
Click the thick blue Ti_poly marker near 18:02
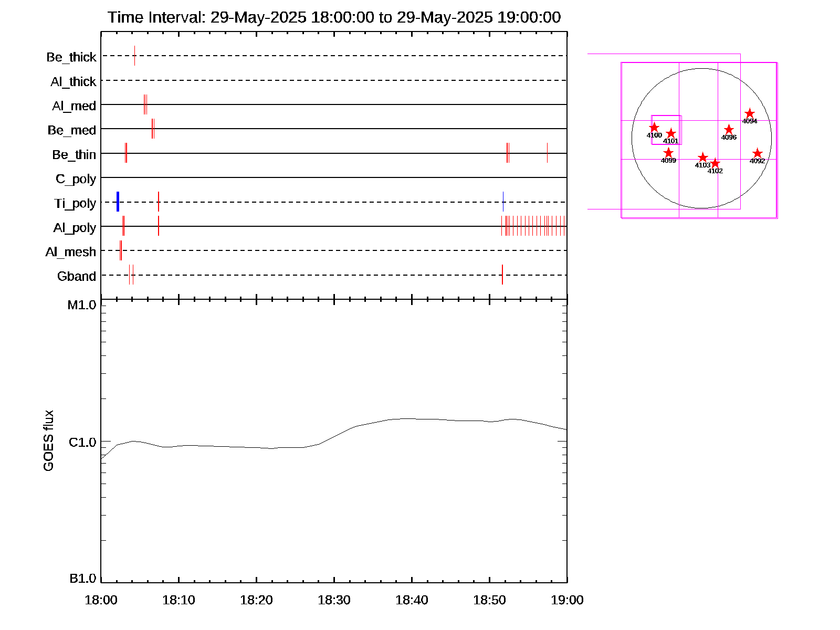pyautogui.click(x=118, y=202)
